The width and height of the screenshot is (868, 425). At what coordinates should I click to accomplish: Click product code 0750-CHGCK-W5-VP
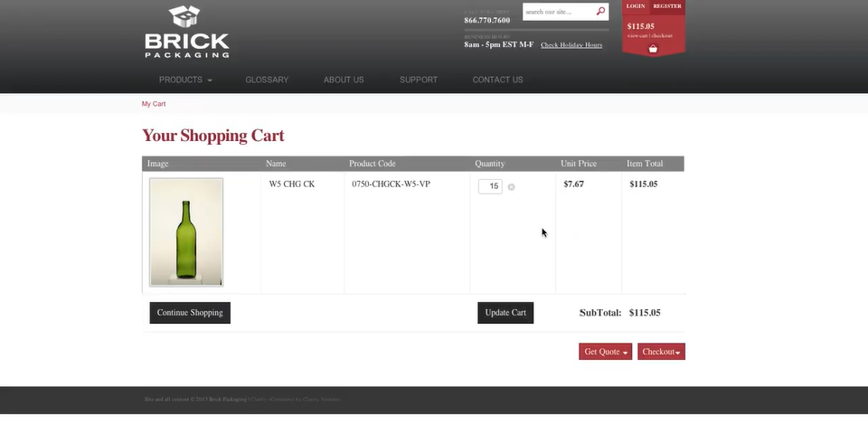pyautogui.click(x=391, y=184)
